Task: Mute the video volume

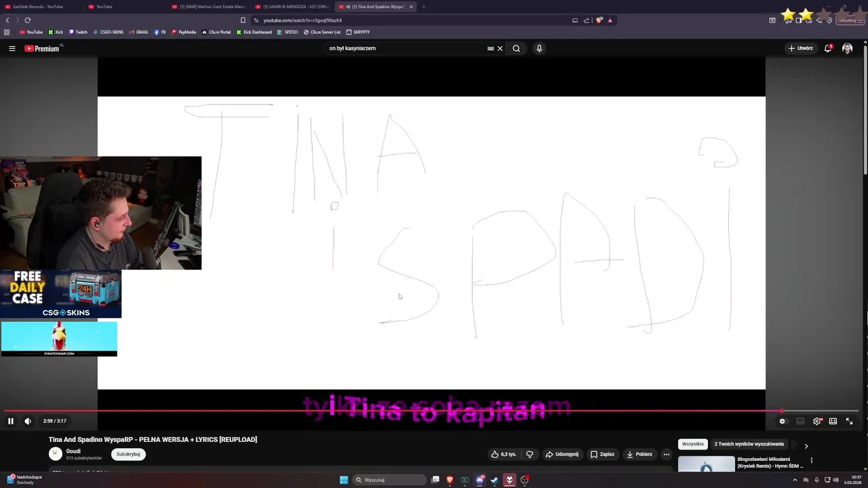Action: click(28, 421)
